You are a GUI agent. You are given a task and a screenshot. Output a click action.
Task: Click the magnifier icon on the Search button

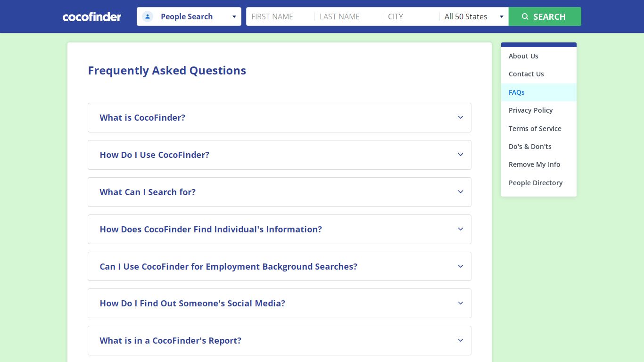pyautogui.click(x=525, y=16)
